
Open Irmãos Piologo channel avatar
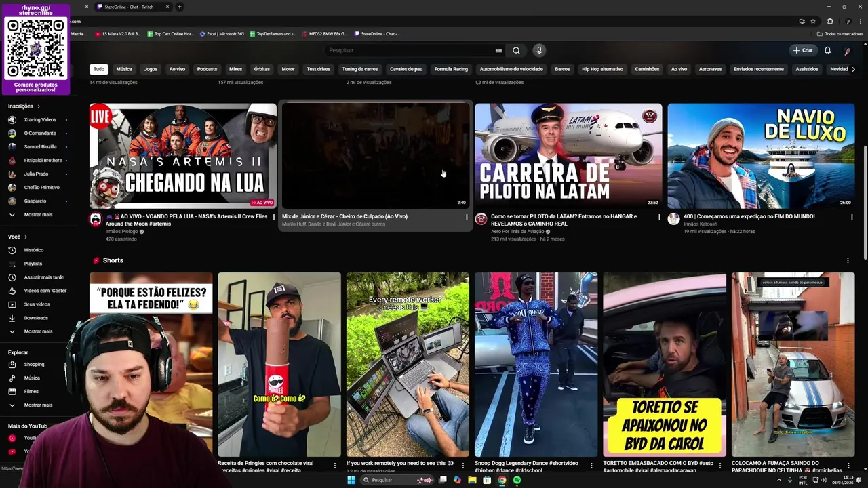(96, 219)
